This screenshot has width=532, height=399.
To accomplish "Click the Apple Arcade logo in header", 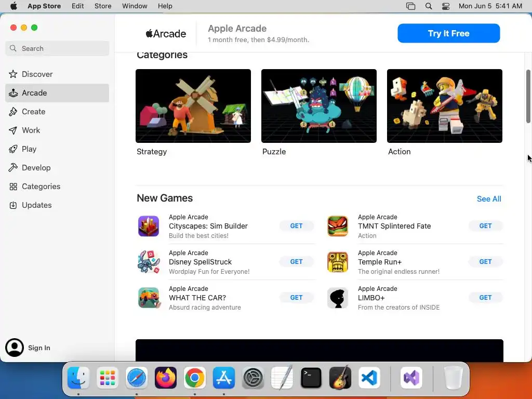I will [166, 34].
